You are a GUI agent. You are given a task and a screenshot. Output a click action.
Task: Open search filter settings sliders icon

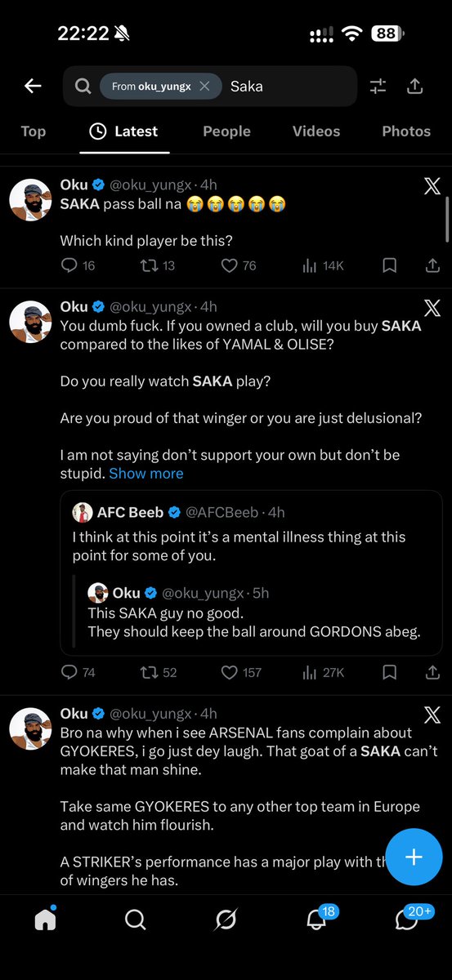[x=378, y=86]
